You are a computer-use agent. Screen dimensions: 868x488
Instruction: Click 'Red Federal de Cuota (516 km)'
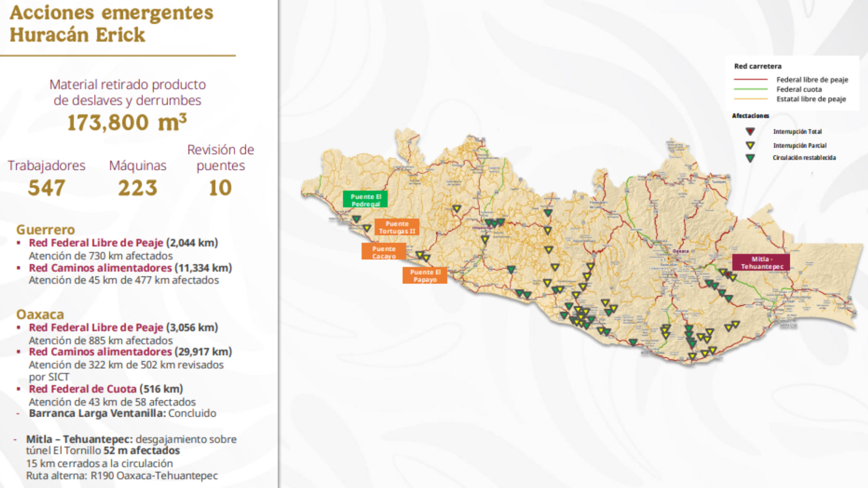[106, 389]
